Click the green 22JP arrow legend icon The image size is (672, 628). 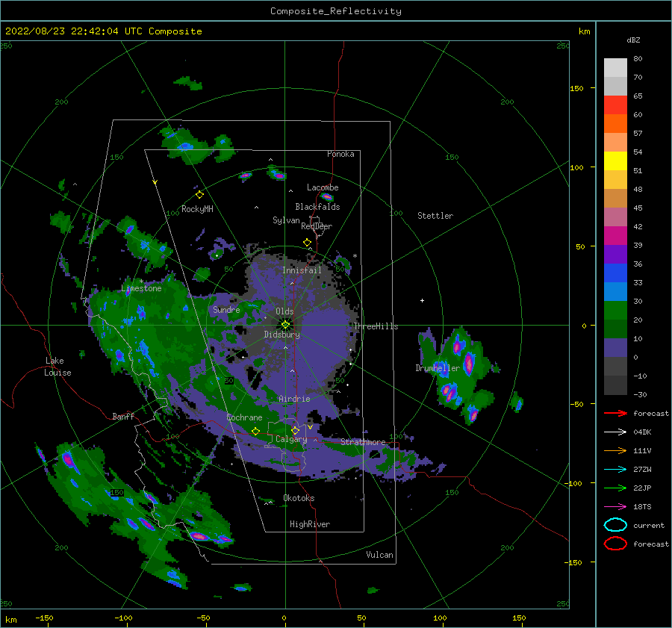click(615, 488)
